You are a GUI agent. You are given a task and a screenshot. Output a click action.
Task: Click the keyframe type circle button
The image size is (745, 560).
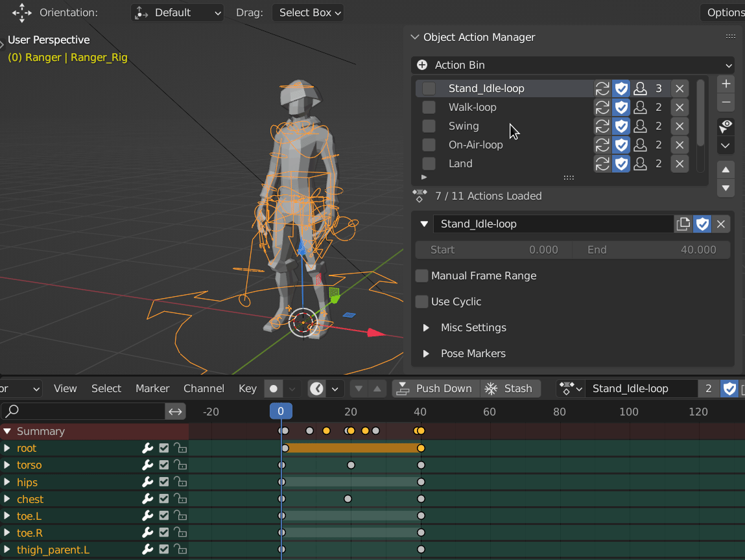coord(273,388)
